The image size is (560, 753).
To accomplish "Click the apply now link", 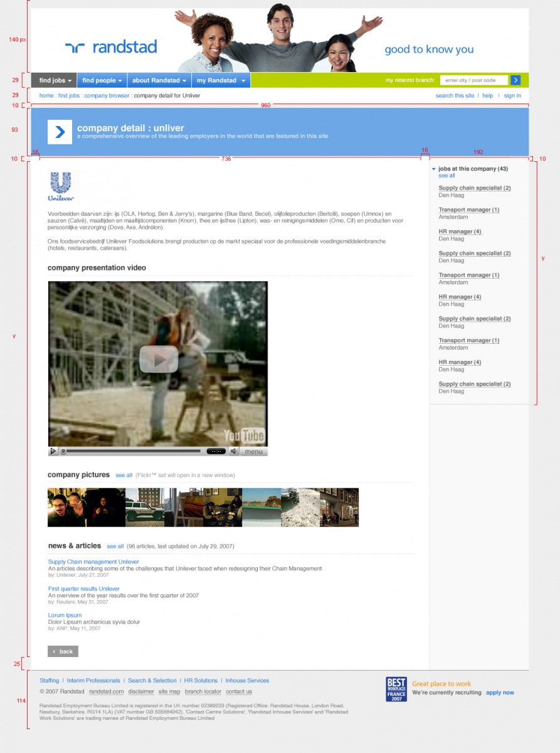I will coord(500,693).
